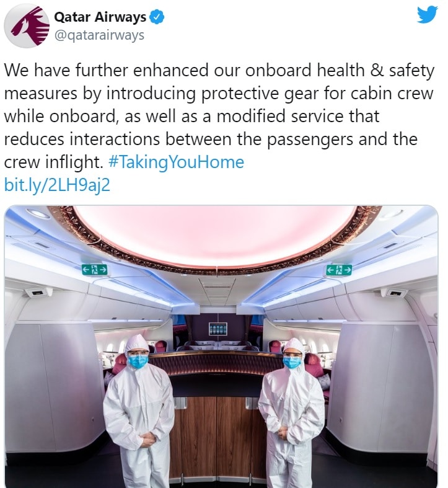Open the Qatar Airways display name
Viewport: 448px width, 488px height.
point(100,17)
